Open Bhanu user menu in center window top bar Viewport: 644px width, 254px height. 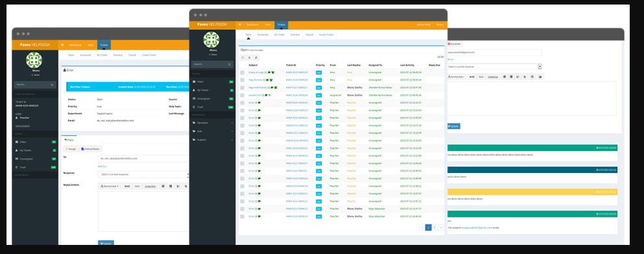(x=440, y=25)
